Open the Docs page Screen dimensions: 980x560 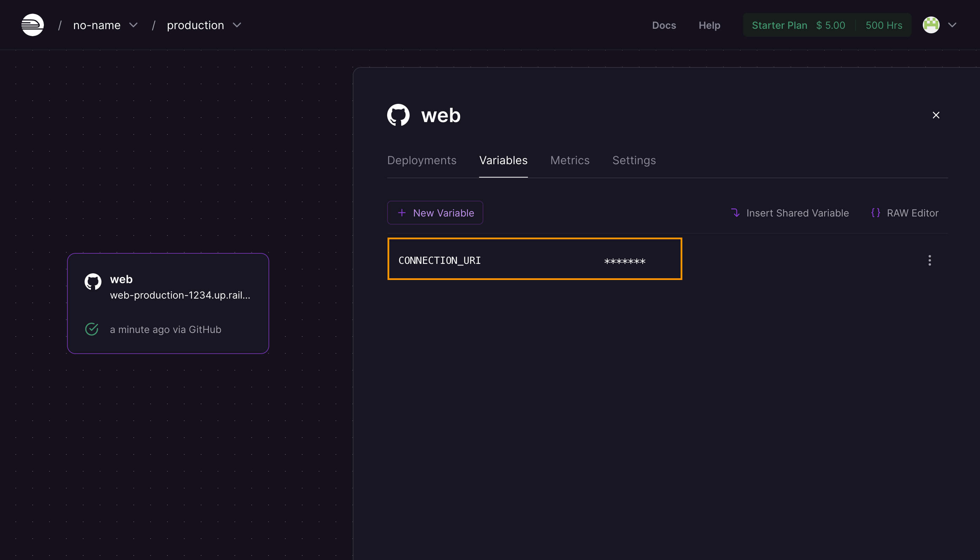pos(664,25)
